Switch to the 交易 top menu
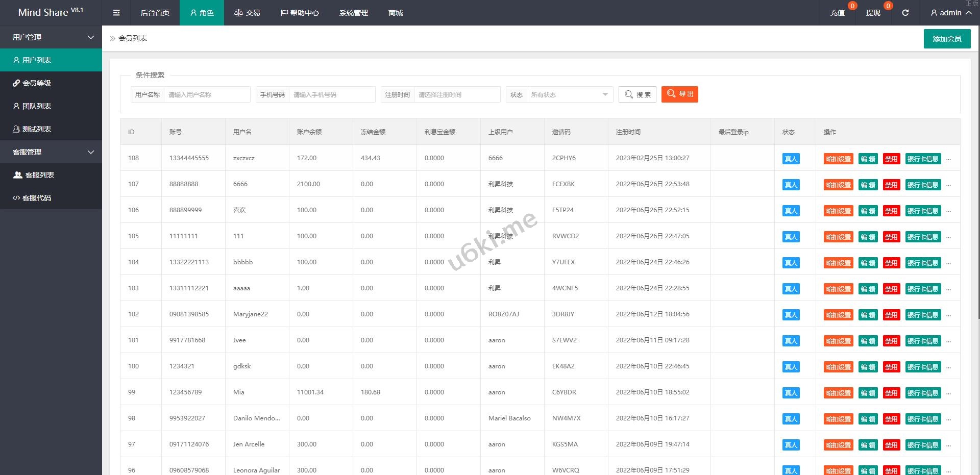This screenshot has height=475, width=980. click(247, 13)
